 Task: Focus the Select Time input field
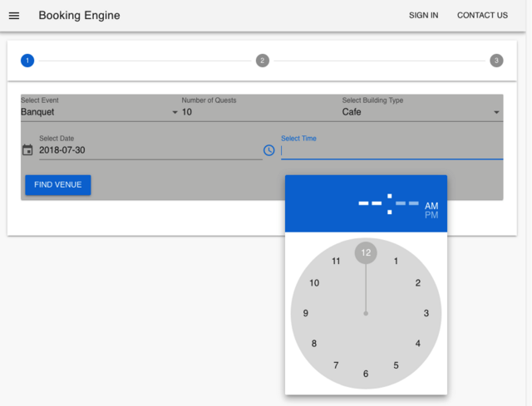pyautogui.click(x=392, y=150)
